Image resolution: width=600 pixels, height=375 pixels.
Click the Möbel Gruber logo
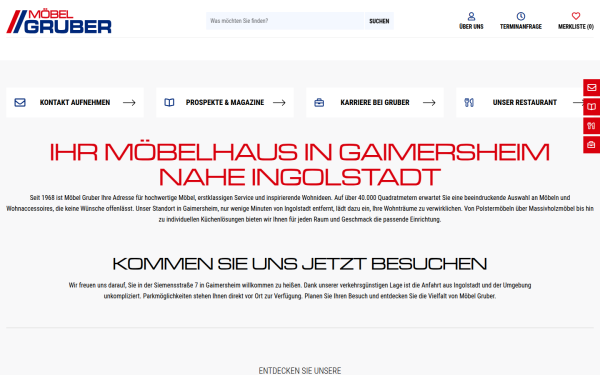point(59,21)
